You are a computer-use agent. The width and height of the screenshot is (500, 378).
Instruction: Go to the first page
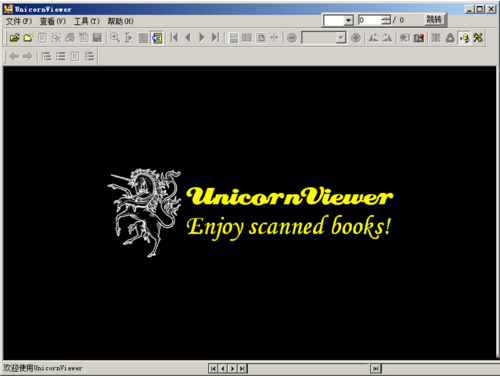174,38
